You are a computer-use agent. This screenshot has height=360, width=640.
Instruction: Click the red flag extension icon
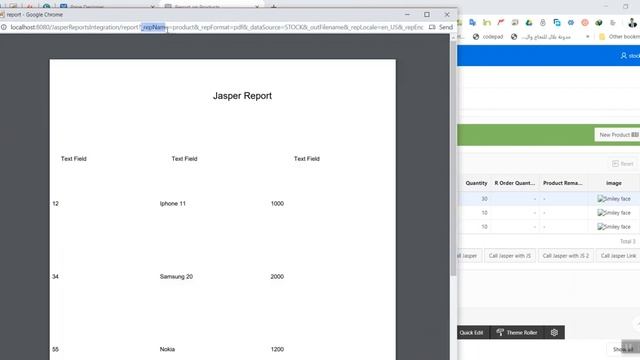501,22
